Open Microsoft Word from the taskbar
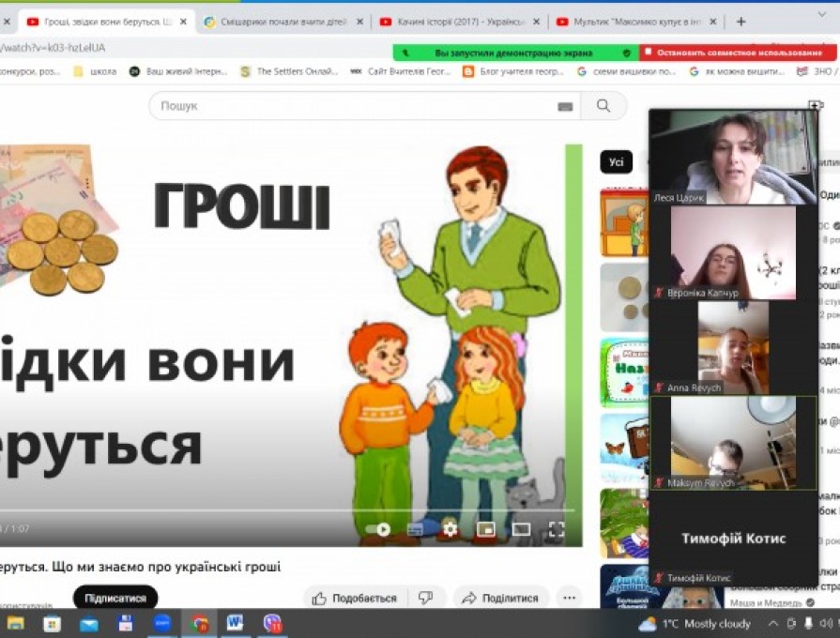Screen dimensions: 840x638 pos(235,623)
